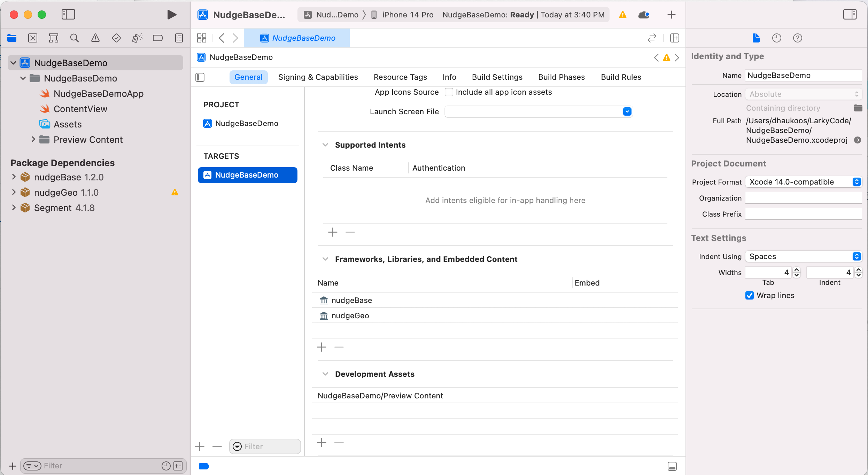Jump to next issue arrow
This screenshot has width=868, height=475.
point(677,57)
